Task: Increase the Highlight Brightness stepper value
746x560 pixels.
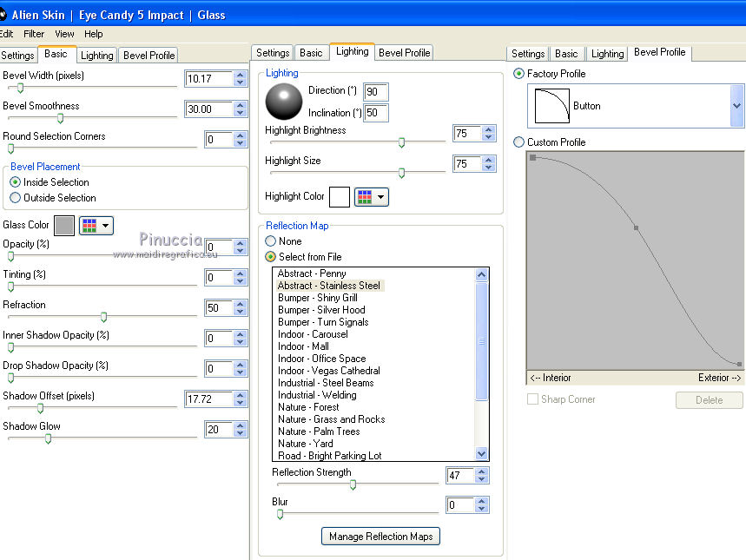Action: 488,130
